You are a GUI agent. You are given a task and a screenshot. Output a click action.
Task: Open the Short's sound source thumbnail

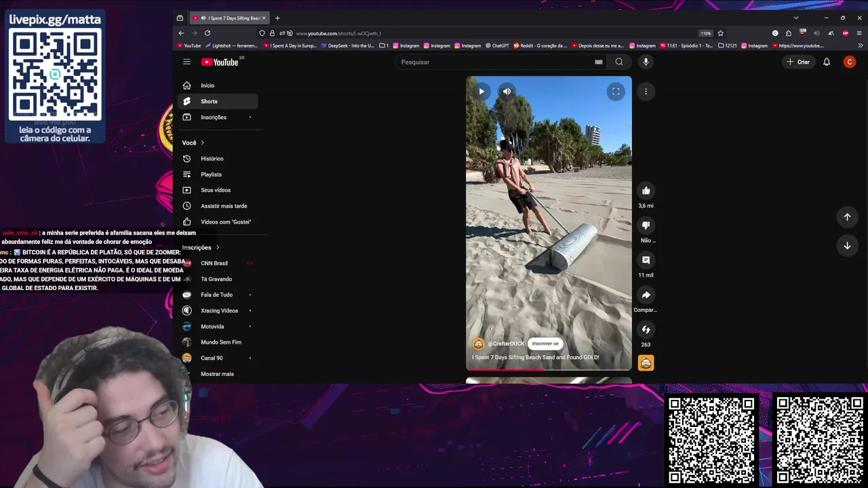(646, 363)
